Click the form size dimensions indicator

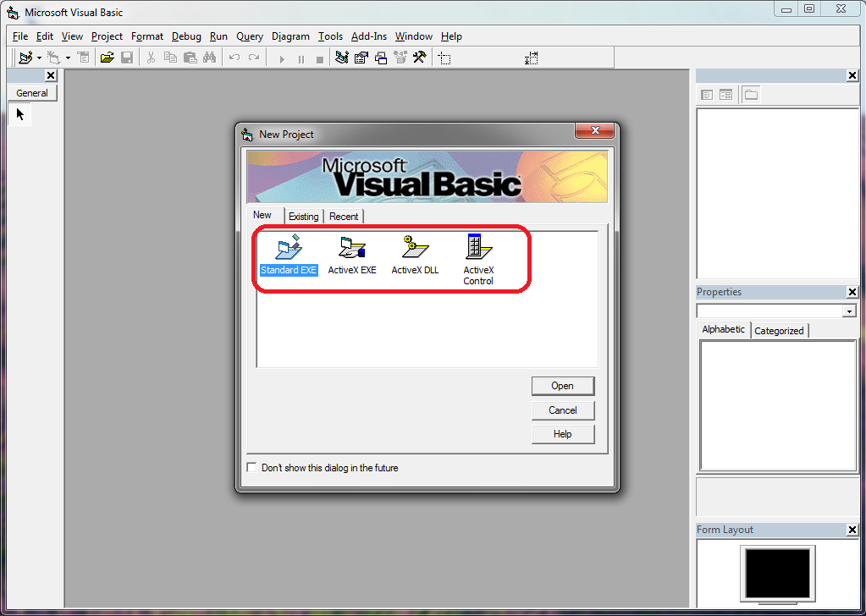(x=532, y=58)
